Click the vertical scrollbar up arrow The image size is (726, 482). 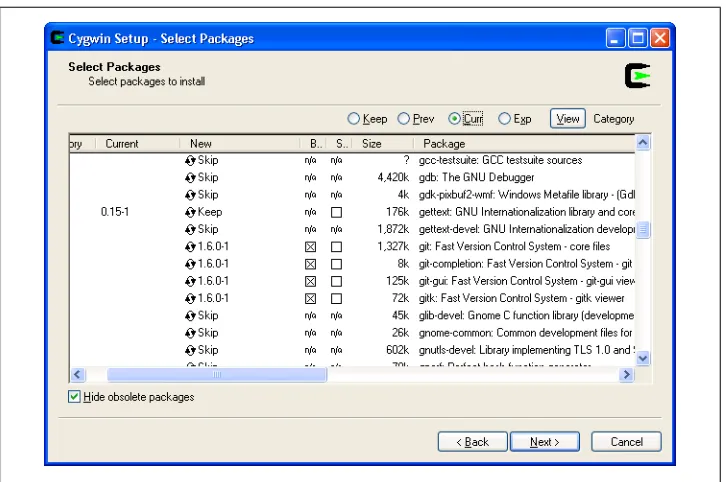[x=643, y=143]
